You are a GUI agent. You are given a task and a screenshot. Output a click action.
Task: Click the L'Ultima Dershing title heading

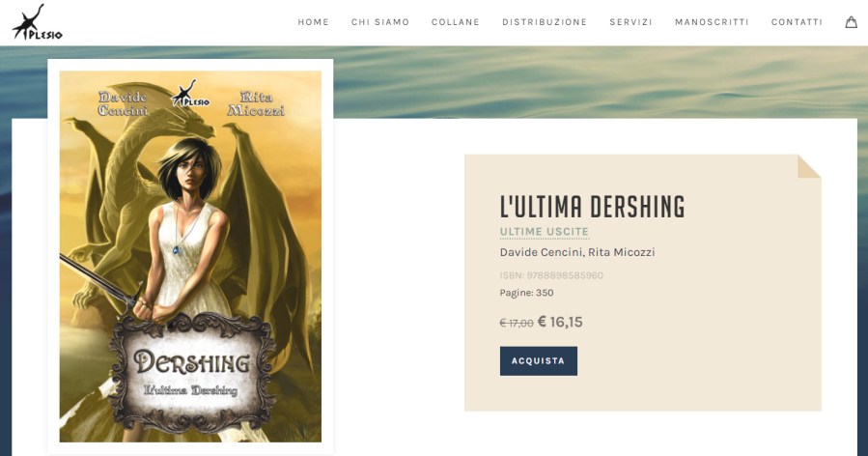pyautogui.click(x=592, y=207)
